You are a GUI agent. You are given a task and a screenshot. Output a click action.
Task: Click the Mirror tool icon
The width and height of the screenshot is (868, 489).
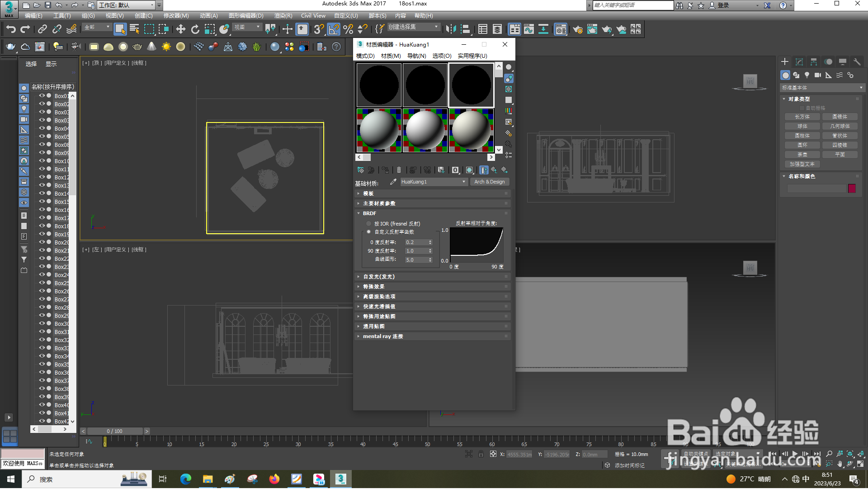coord(451,29)
